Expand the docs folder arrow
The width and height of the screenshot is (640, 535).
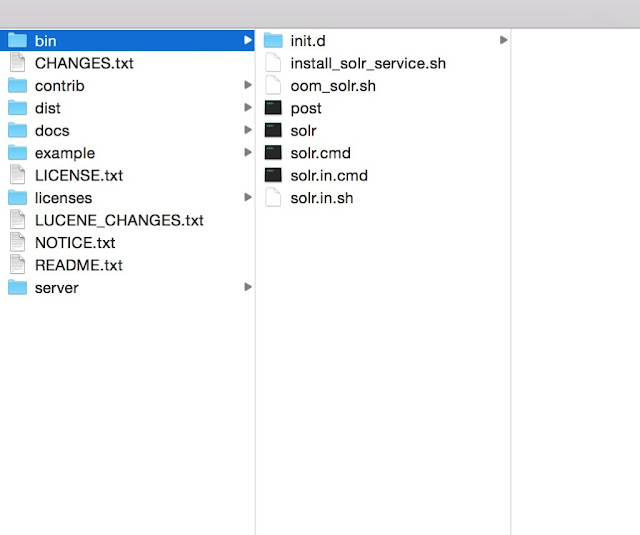coord(247,130)
